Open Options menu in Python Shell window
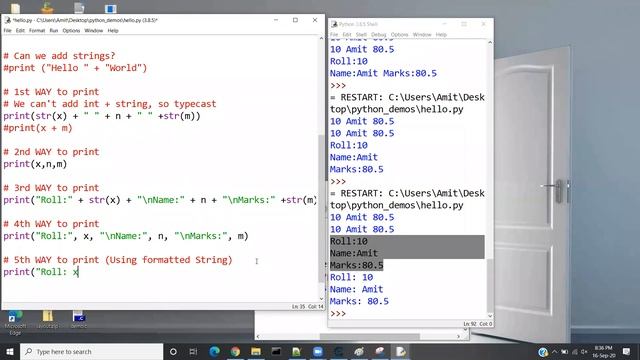 399,35
